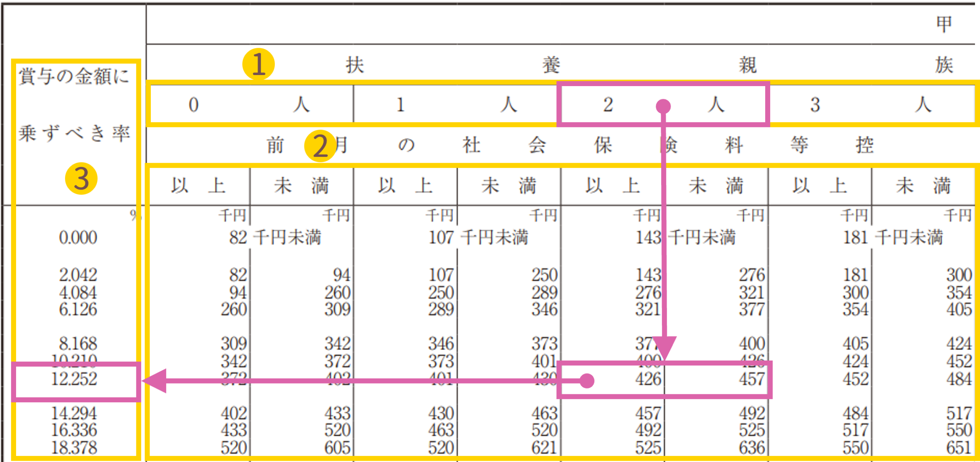980x462 pixels.
Task: Click 517 in the 14.294 row
Action: coord(959,413)
